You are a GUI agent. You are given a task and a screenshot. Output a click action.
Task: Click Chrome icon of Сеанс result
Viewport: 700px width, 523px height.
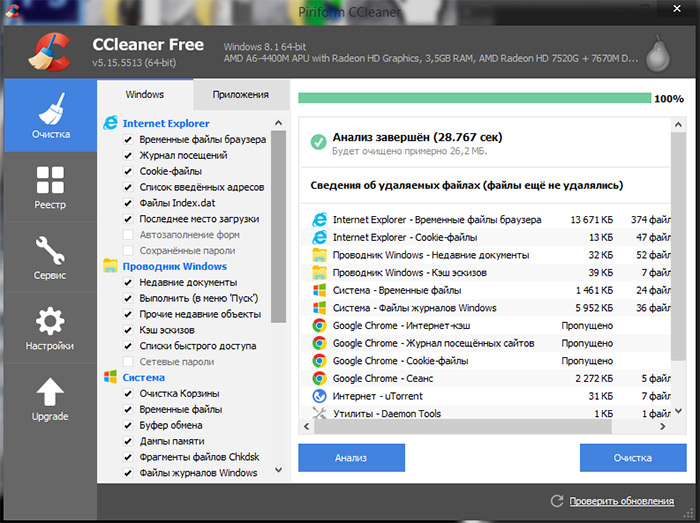click(319, 378)
